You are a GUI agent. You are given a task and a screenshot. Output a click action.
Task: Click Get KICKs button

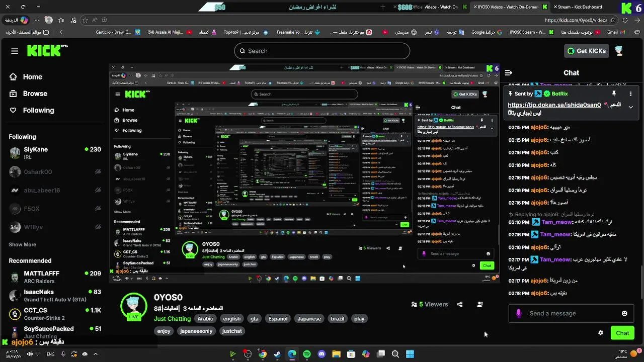point(587,51)
